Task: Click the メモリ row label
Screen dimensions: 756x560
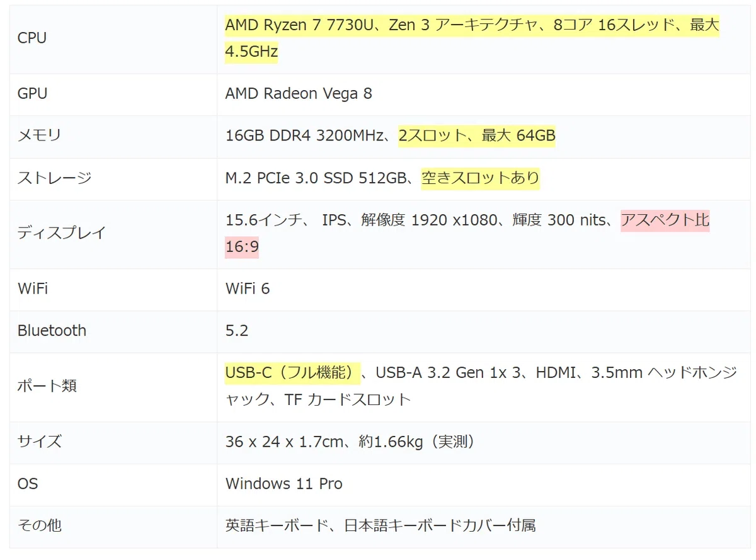Action: pyautogui.click(x=40, y=135)
